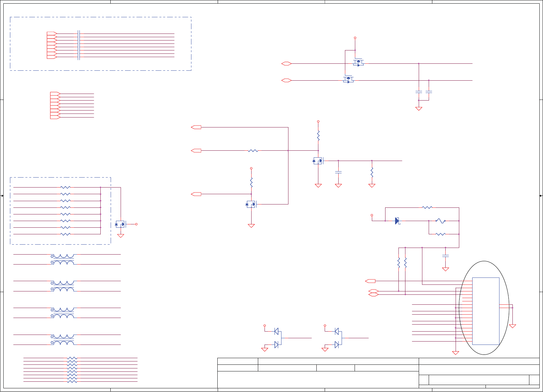Select the lower MOSFET of the top-right pair
This screenshot has width=543, height=392.
[348, 80]
